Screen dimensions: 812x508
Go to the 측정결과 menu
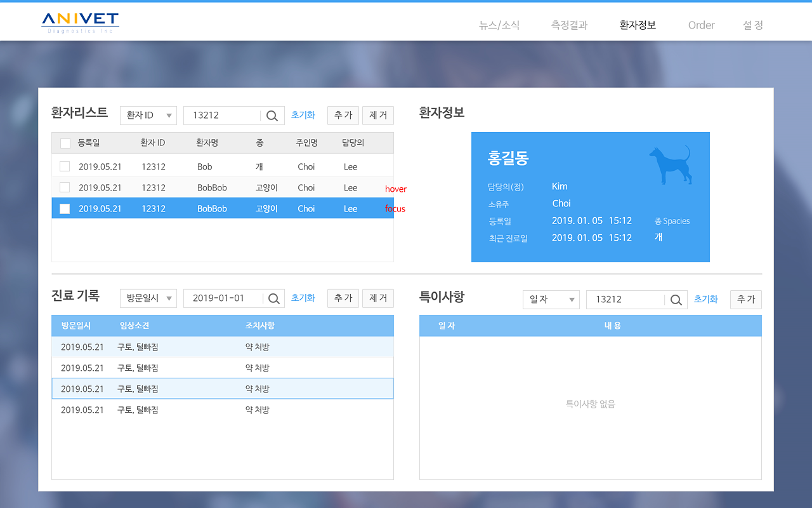click(569, 25)
